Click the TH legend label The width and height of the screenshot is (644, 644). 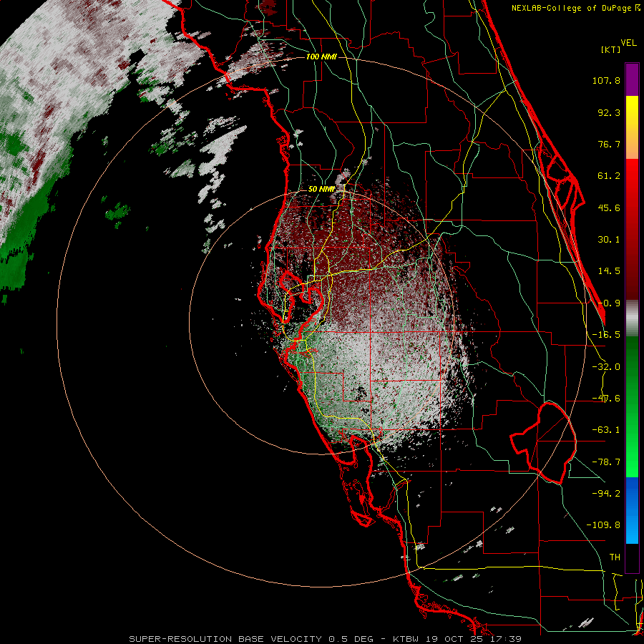click(x=615, y=557)
